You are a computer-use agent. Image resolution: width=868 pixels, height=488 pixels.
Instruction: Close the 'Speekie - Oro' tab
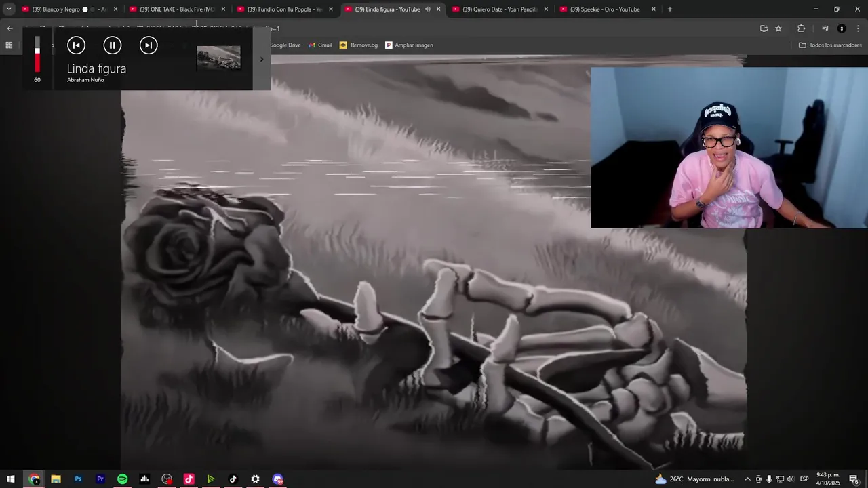tap(654, 9)
